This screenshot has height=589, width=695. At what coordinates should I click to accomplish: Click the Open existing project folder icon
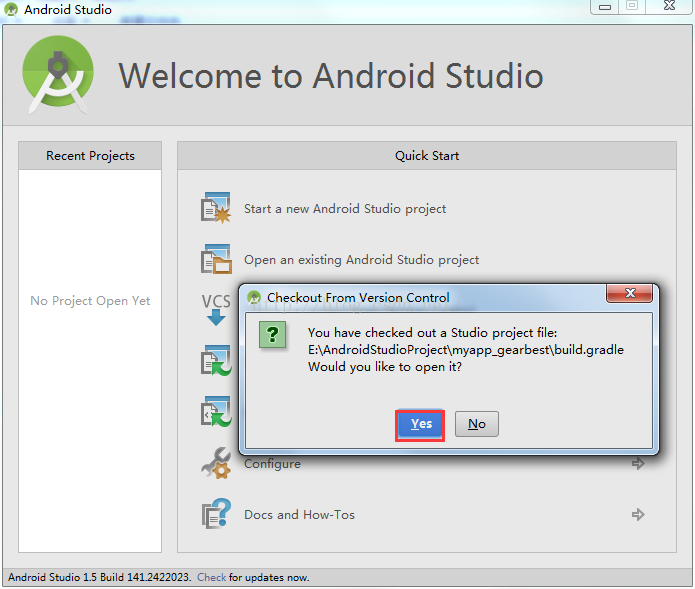point(216,259)
